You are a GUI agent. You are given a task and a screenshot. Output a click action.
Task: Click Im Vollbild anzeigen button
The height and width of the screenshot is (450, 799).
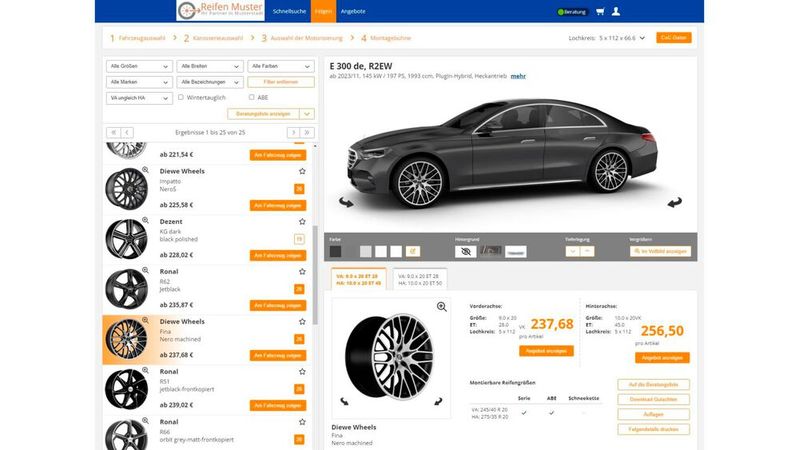point(660,251)
